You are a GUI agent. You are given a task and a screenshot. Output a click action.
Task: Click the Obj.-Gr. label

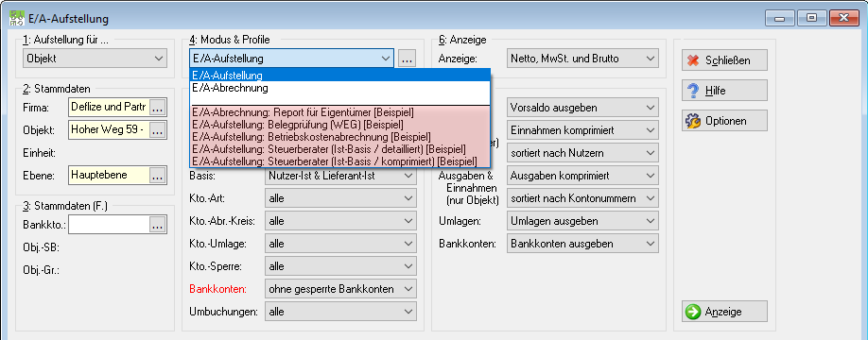click(42, 270)
